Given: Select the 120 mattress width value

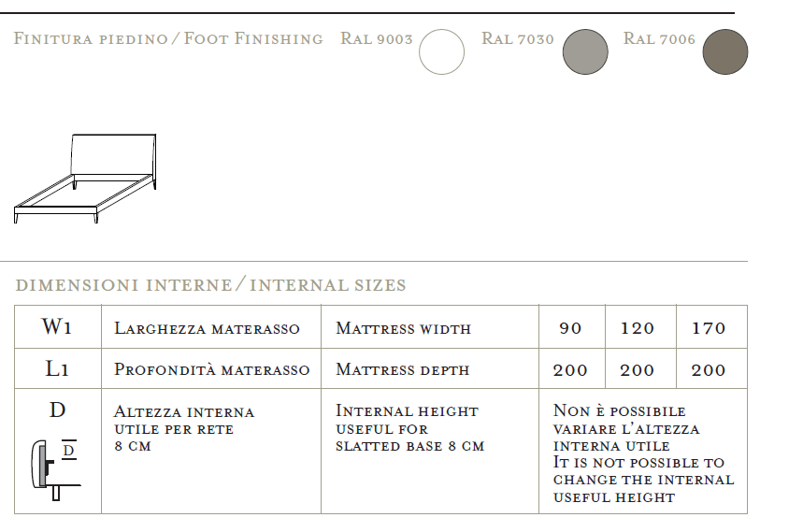Looking at the screenshot, I should 638,327.
